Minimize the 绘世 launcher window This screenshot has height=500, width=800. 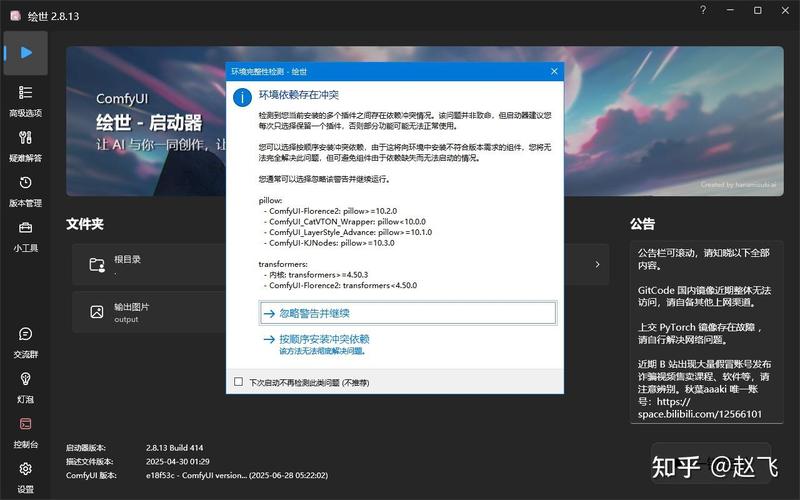point(730,10)
